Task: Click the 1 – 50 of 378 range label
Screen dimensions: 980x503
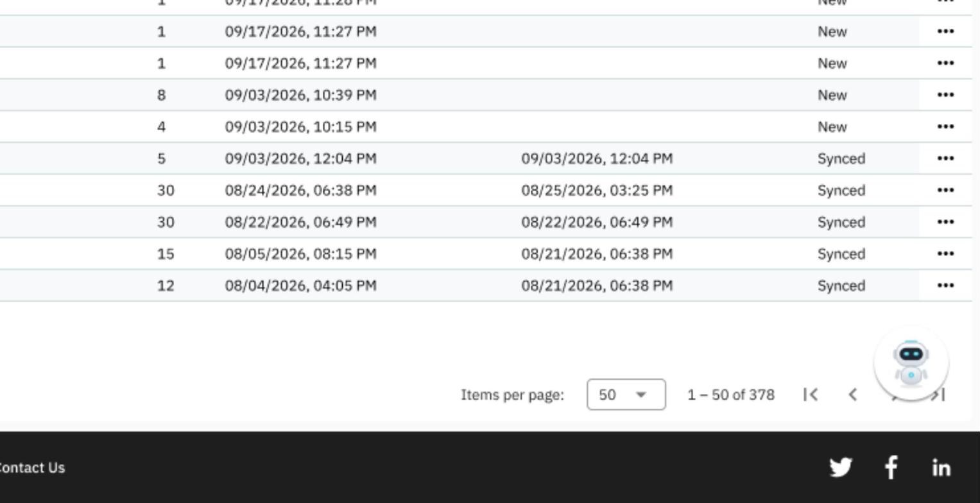Action: 730,395
